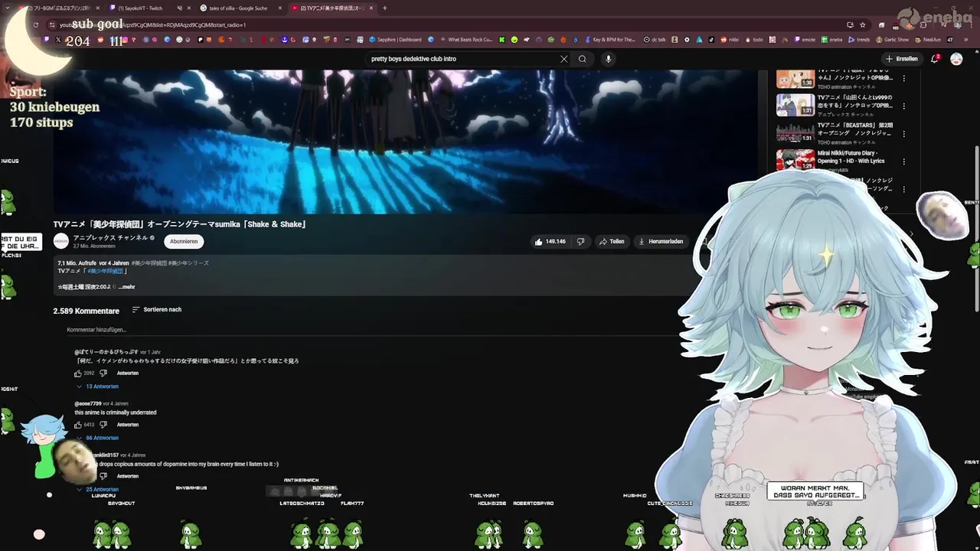Open the dc talk bookmark
The width and height of the screenshot is (980, 551).
point(655,40)
